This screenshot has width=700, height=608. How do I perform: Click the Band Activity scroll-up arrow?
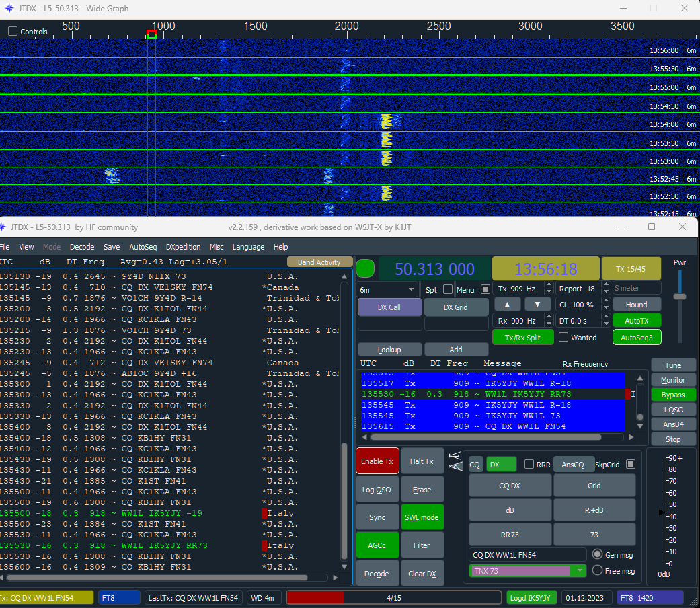point(344,277)
